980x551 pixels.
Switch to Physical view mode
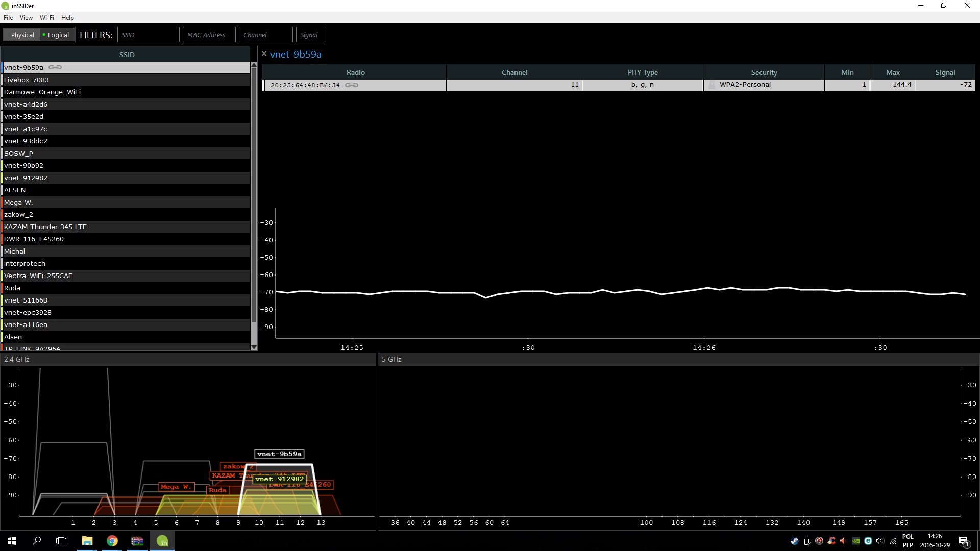22,35
